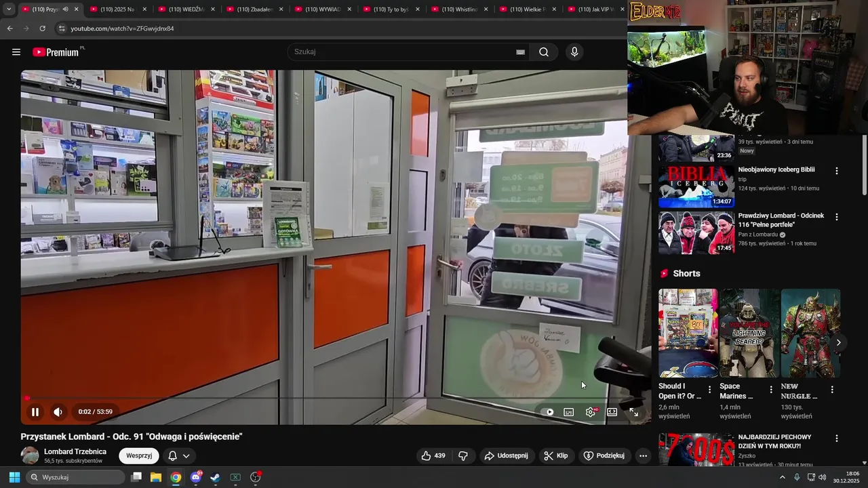Open Excel from taskbar
The image size is (868, 488).
click(x=235, y=477)
